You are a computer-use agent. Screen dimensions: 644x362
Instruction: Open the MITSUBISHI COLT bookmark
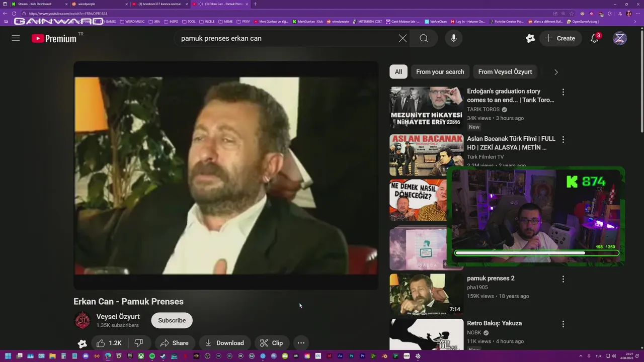[367, 22]
